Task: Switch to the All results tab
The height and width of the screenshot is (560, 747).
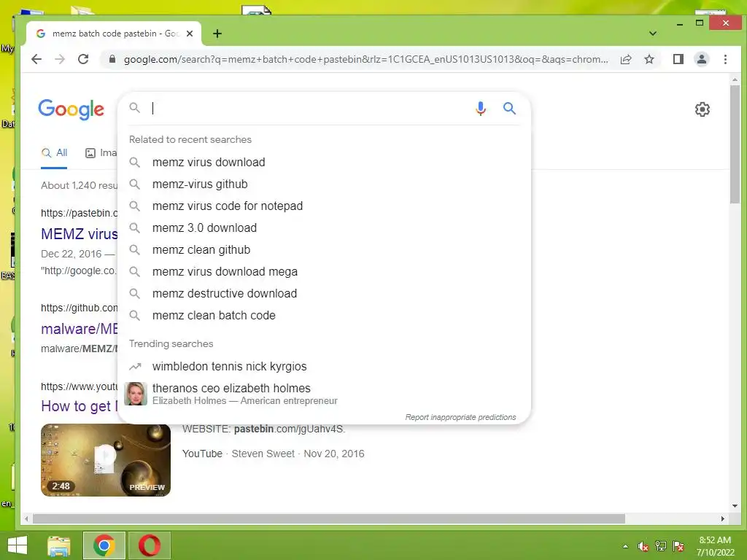Action: [54, 153]
